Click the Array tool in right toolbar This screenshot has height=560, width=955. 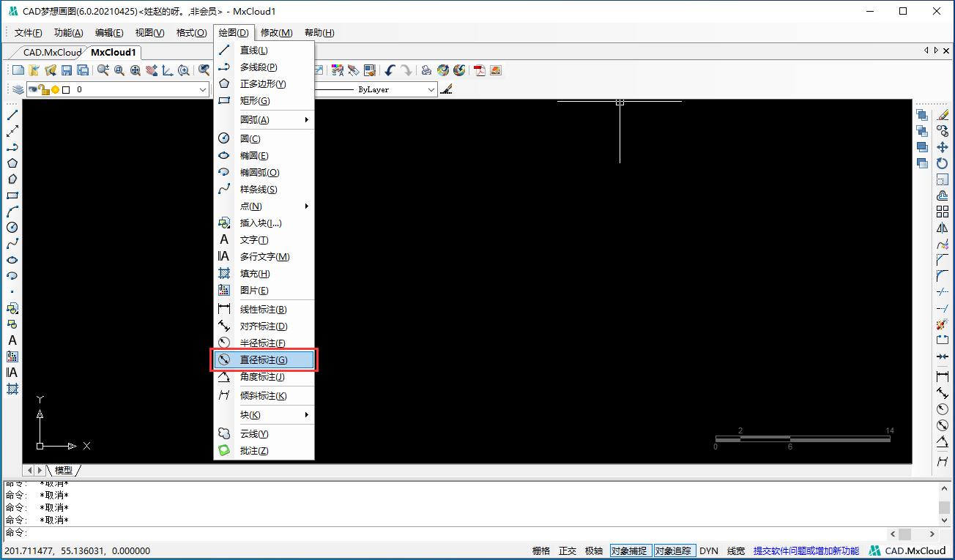943,212
